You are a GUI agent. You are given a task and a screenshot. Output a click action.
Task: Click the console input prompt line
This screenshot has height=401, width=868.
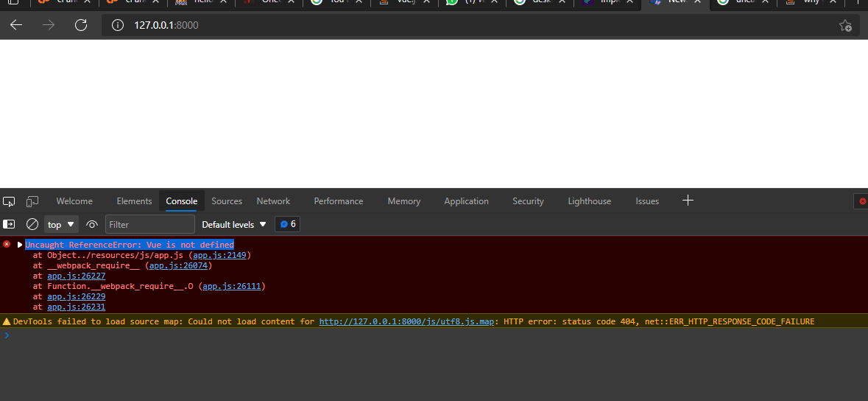[434, 335]
